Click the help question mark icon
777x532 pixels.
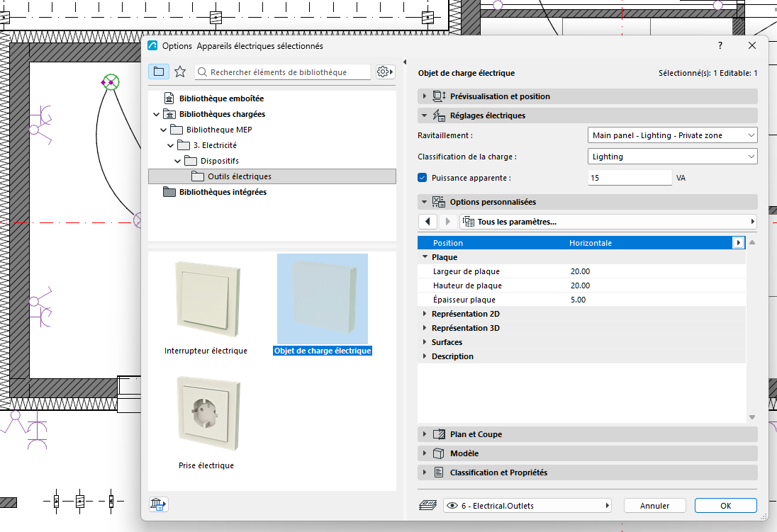click(x=720, y=45)
